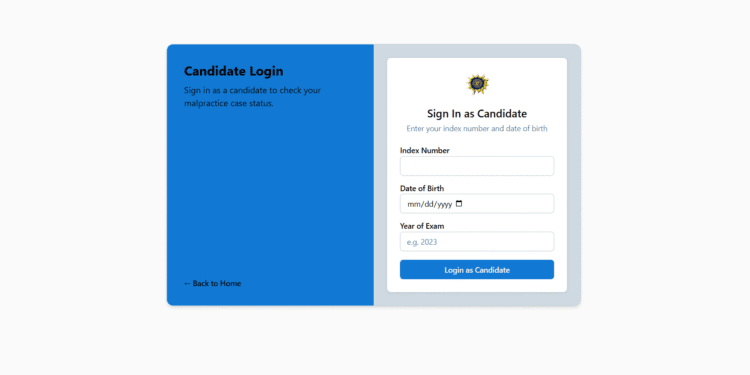Click the crest logo above Sign In heading

(x=477, y=84)
